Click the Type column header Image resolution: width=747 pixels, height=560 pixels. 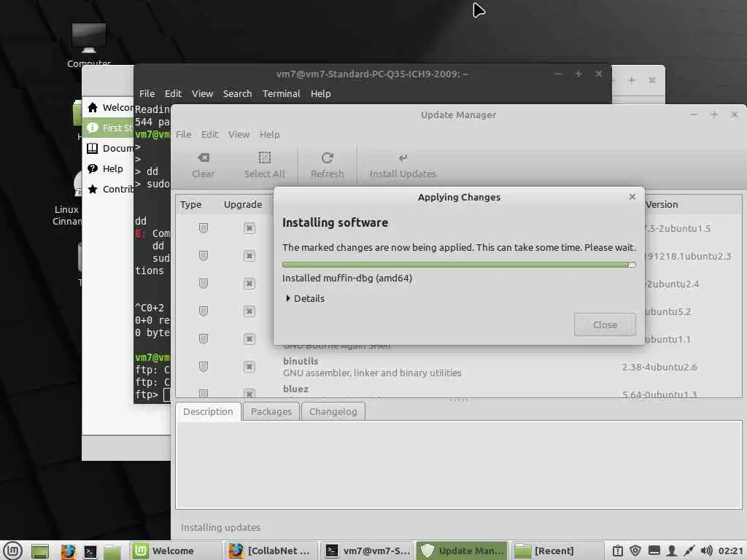[x=191, y=205]
